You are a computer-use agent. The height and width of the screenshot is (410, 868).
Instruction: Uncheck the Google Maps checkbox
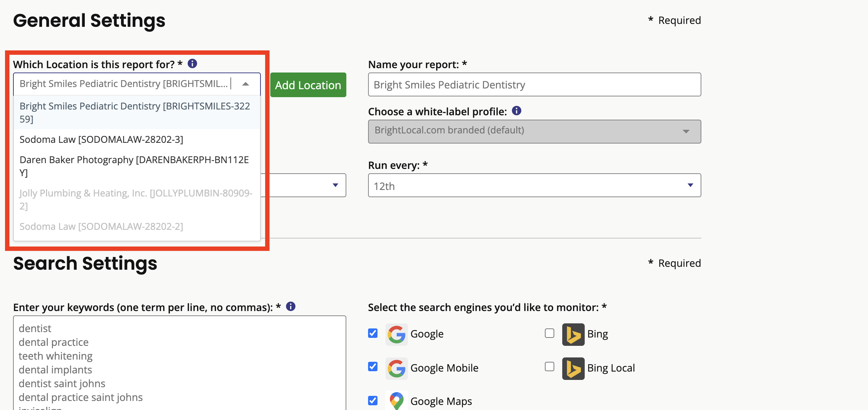pos(373,400)
